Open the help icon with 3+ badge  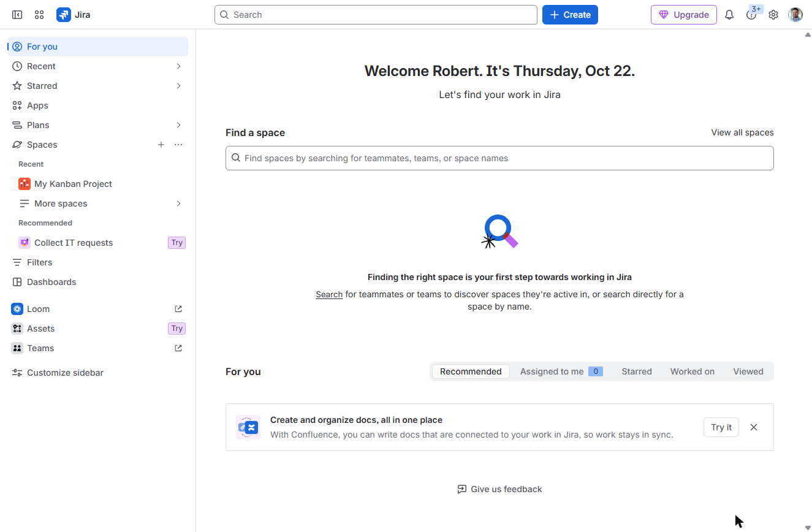pyautogui.click(x=751, y=15)
